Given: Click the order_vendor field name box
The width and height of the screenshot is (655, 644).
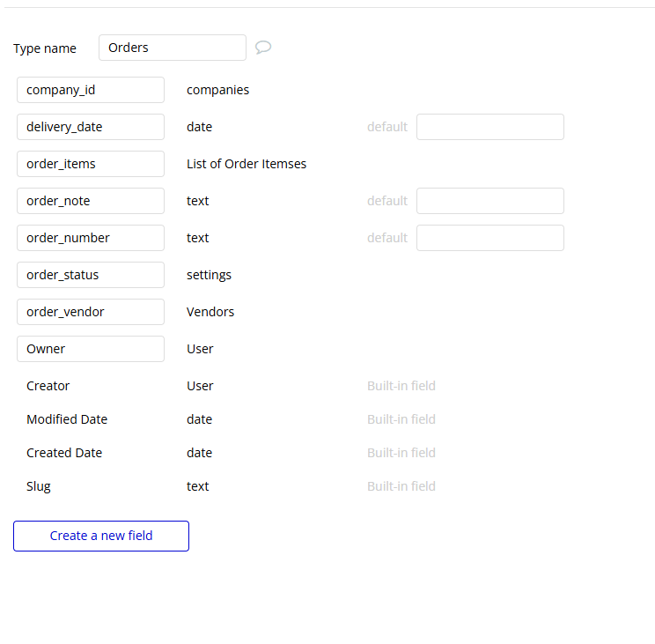Looking at the screenshot, I should click(90, 312).
